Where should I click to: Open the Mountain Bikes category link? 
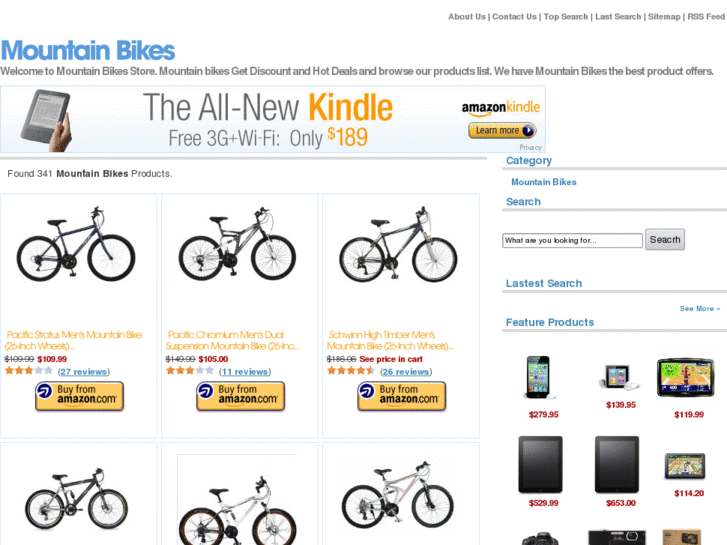click(x=544, y=182)
